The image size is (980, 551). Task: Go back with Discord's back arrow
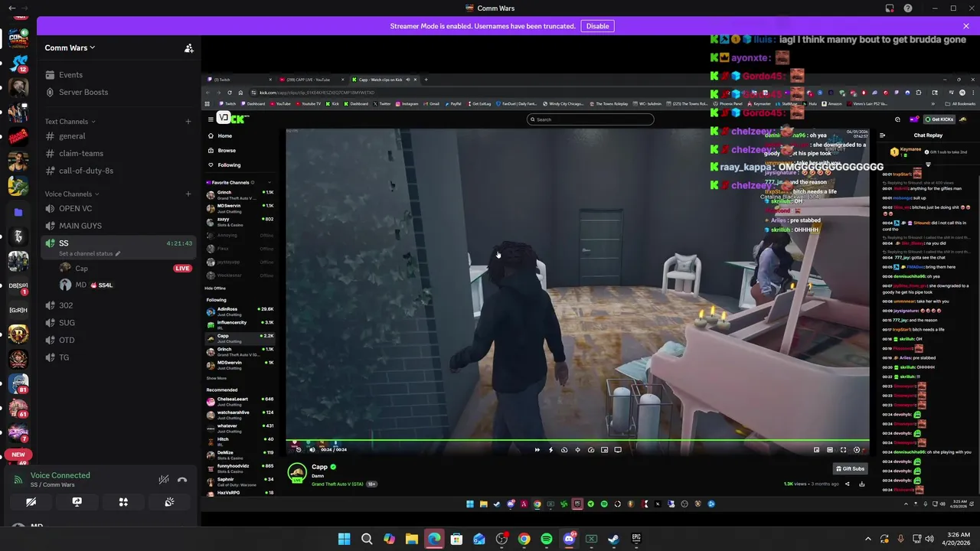pos(11,8)
